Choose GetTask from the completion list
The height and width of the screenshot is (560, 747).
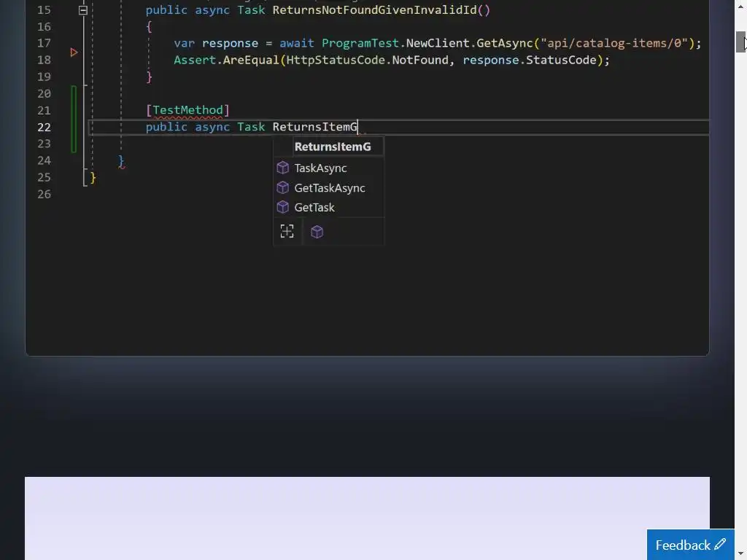coord(328,207)
